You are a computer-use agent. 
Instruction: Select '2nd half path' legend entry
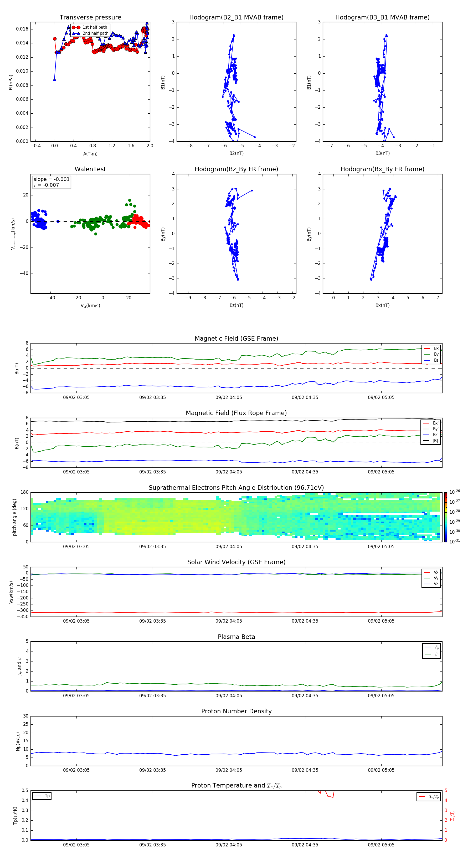90,33
